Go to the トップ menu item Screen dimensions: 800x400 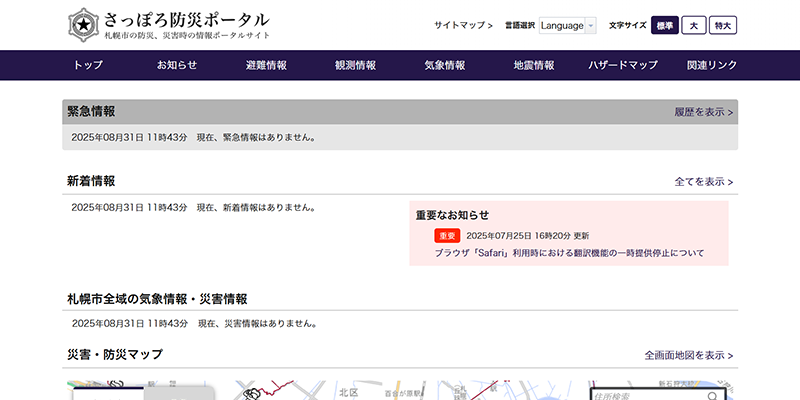click(x=88, y=65)
